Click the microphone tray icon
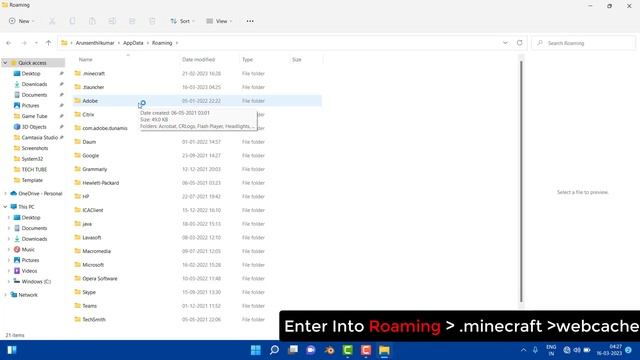Image resolution: width=640 pixels, height=360 pixels. (535, 350)
